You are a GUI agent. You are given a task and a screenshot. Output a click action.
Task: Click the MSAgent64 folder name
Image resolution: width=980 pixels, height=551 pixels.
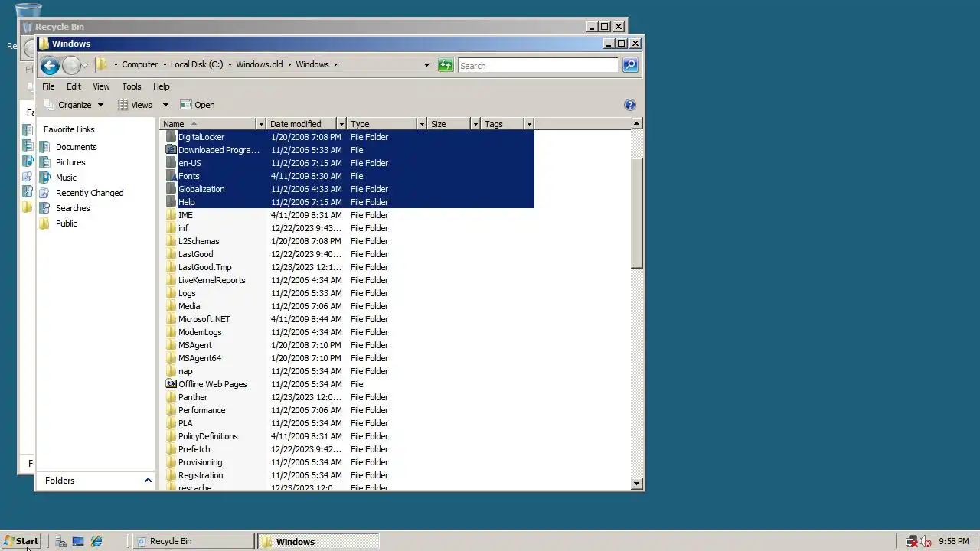[200, 358]
